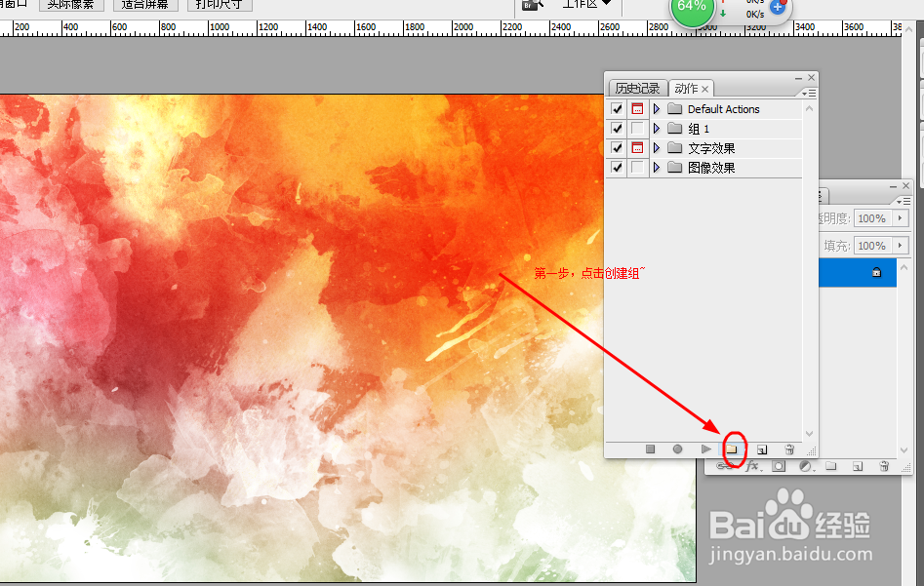The height and width of the screenshot is (586, 924).
Task: Open the opacity 100% slider arrow
Action: pos(900,217)
